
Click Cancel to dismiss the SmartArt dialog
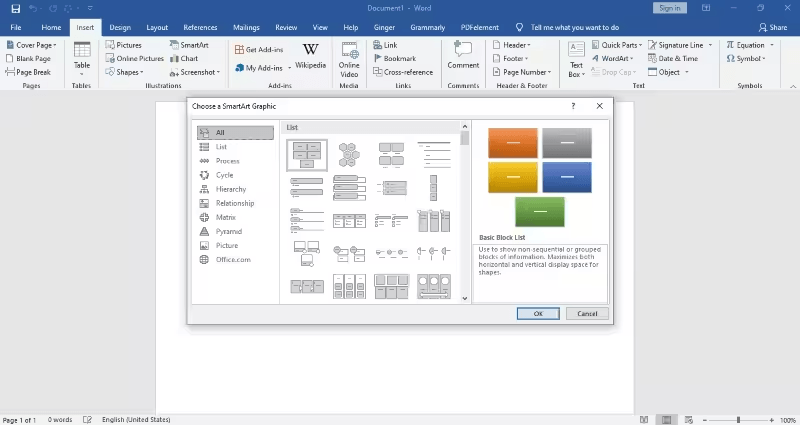tap(587, 313)
